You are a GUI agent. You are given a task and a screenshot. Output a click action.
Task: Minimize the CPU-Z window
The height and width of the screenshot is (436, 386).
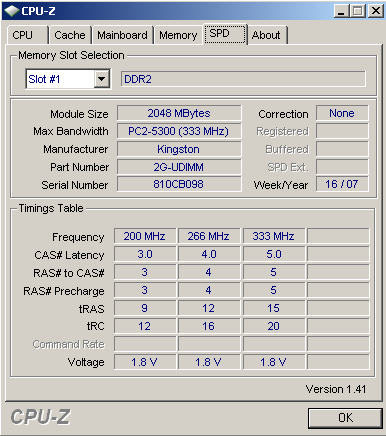coord(341,11)
